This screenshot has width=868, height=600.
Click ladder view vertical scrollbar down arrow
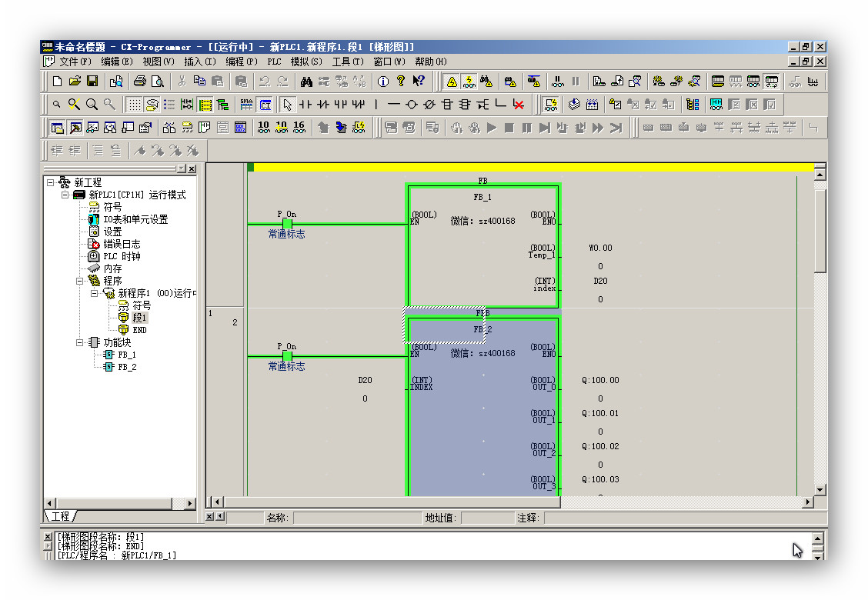pos(820,489)
